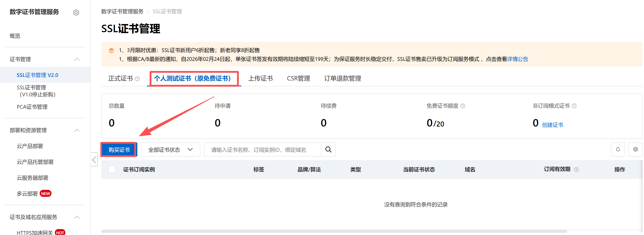Click the 证书订阅实例 column header
Viewport: 644px width, 235px height.
tap(139, 170)
